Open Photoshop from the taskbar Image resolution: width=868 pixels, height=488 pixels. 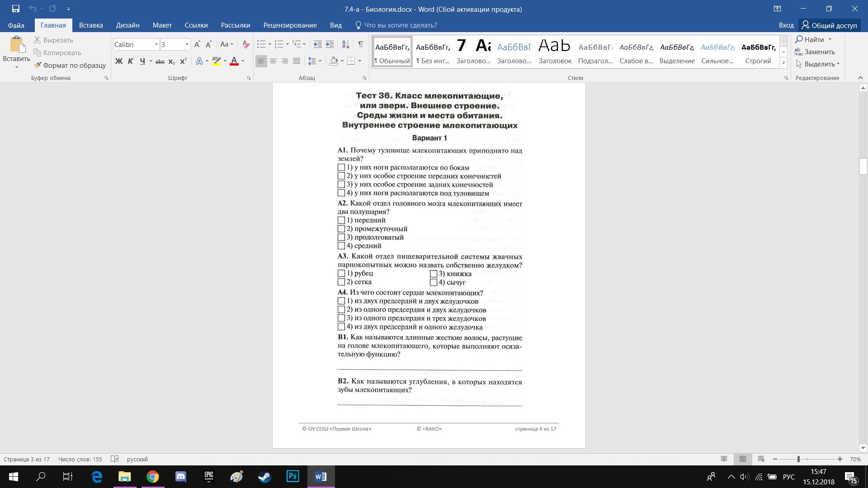click(x=292, y=476)
